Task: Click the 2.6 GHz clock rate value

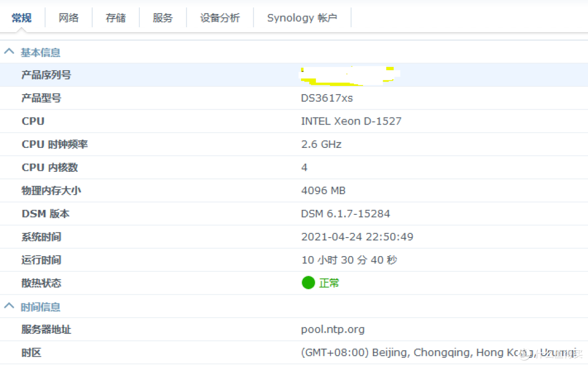Action: [x=321, y=144]
